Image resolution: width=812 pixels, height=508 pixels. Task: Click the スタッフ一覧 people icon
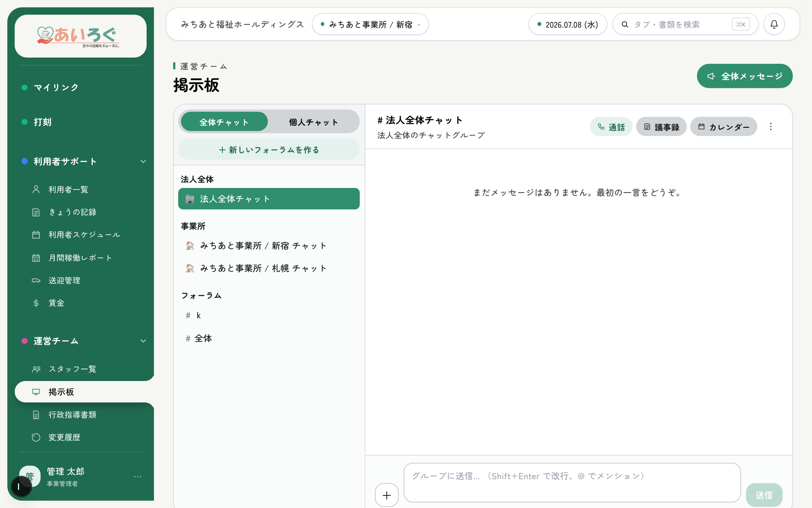click(x=36, y=369)
